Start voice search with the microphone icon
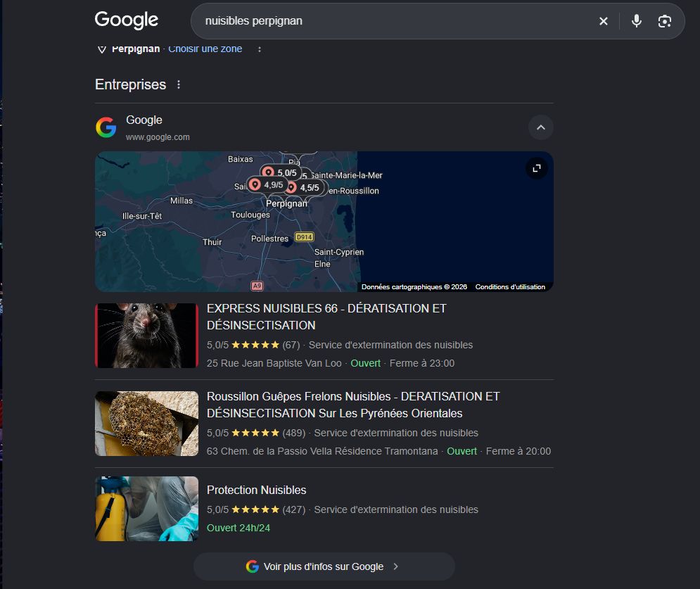700x589 pixels. click(x=636, y=21)
